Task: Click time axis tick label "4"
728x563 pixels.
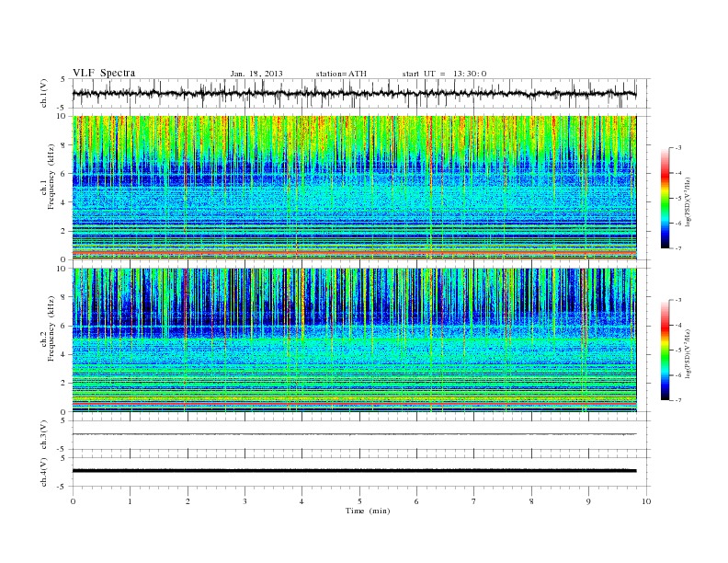Action: click(302, 501)
